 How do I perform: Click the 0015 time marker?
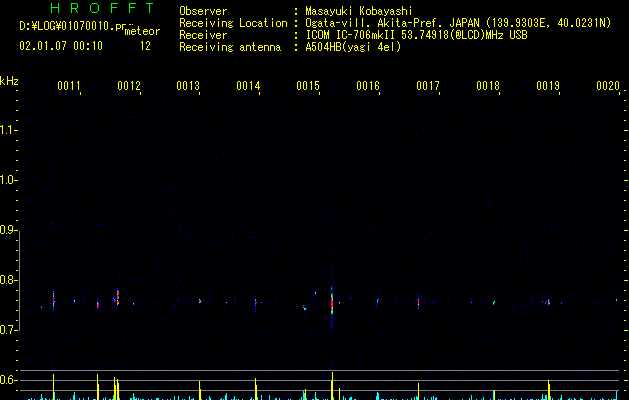[x=308, y=86]
